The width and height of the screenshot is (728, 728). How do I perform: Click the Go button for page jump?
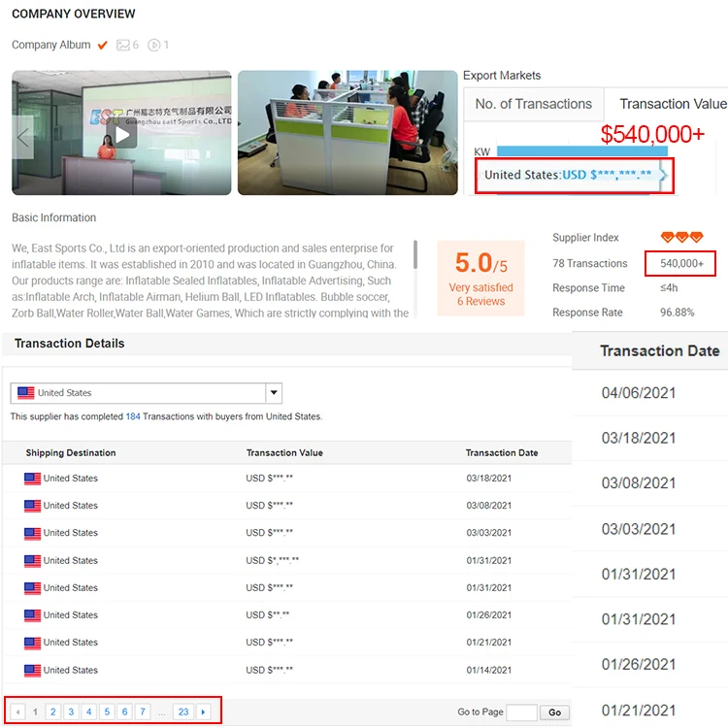554,712
